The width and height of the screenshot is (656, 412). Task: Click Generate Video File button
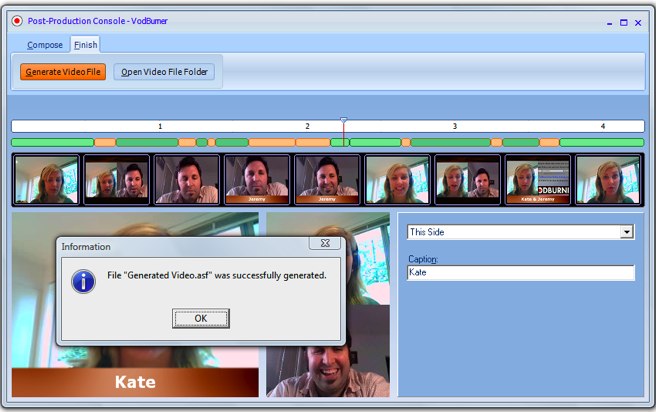(63, 72)
